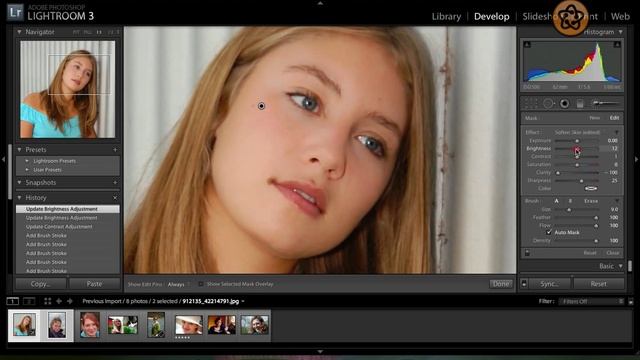The height and width of the screenshot is (360, 640).
Task: Set Mask mode to Edit
Action: (x=614, y=118)
